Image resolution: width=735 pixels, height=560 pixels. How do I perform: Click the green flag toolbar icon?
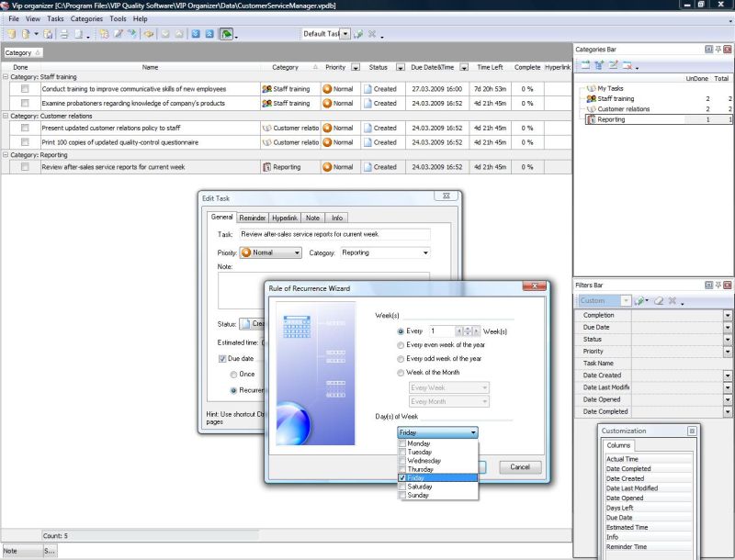click(225, 34)
